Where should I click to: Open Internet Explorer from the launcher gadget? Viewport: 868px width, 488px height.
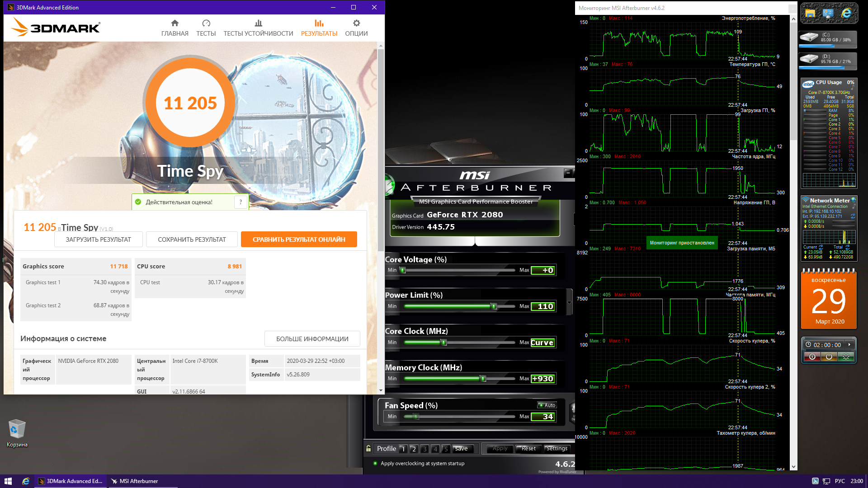coord(846,14)
